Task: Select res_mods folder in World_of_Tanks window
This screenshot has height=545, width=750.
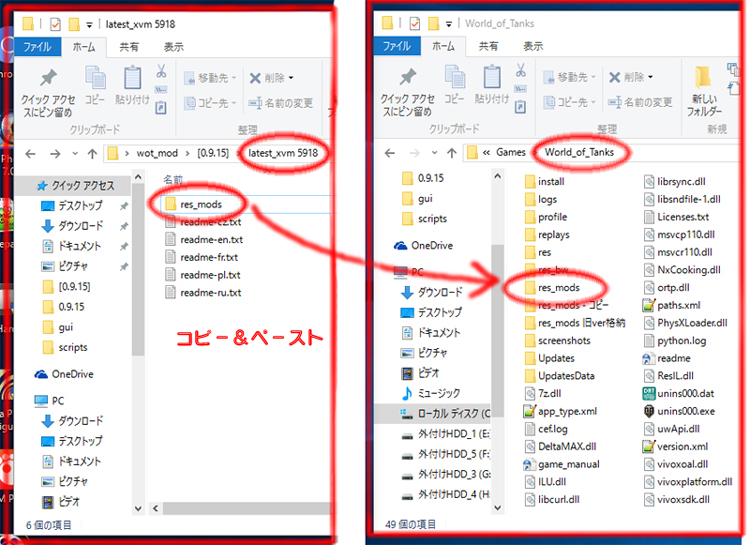Action: click(x=553, y=288)
